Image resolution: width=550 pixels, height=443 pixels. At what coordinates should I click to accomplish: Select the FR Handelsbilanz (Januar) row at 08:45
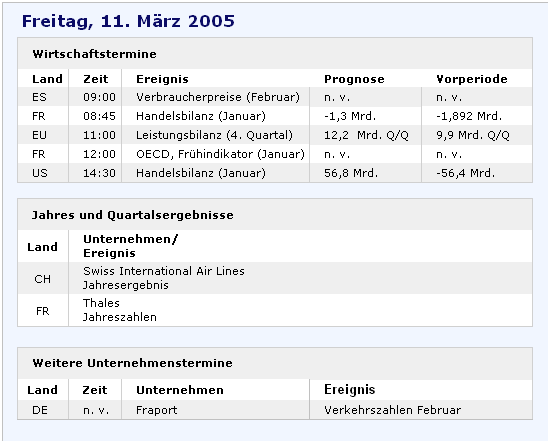(275, 116)
